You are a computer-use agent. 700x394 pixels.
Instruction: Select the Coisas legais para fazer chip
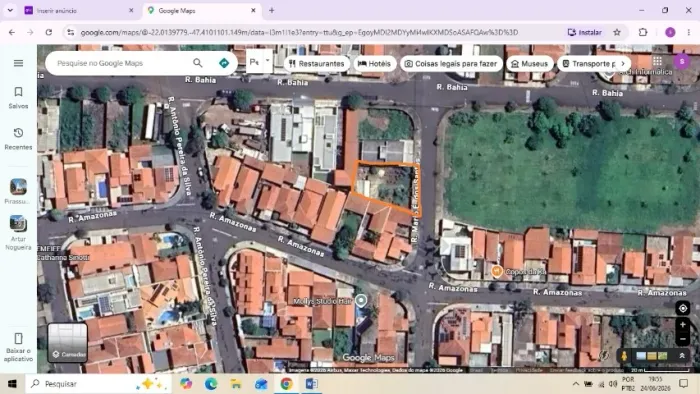point(451,64)
